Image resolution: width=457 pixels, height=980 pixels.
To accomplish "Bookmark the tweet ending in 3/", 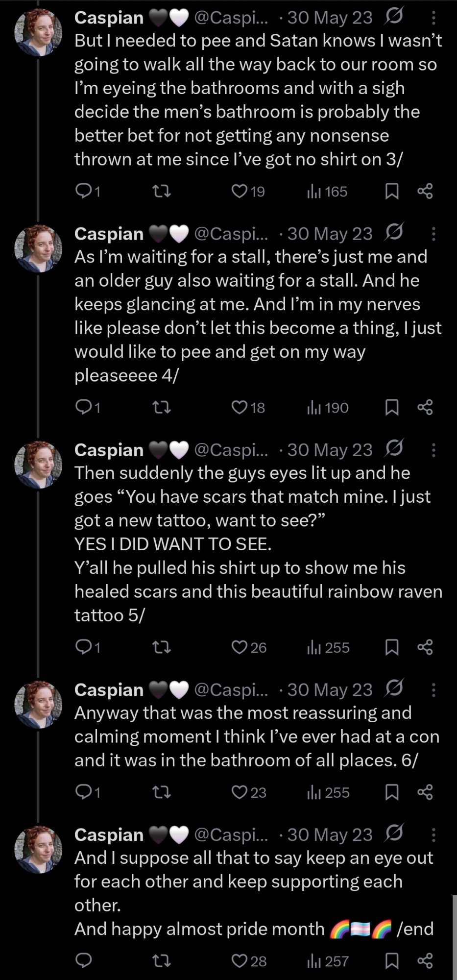I will pos(391,191).
